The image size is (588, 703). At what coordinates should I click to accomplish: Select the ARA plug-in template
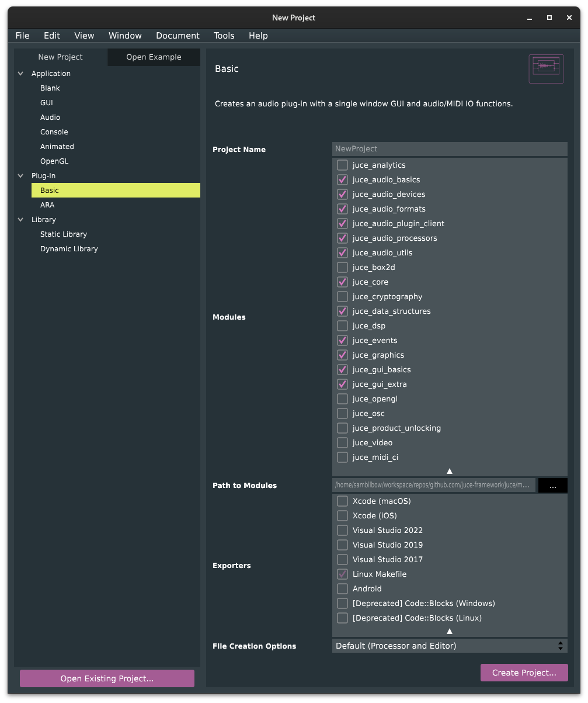[x=47, y=205]
